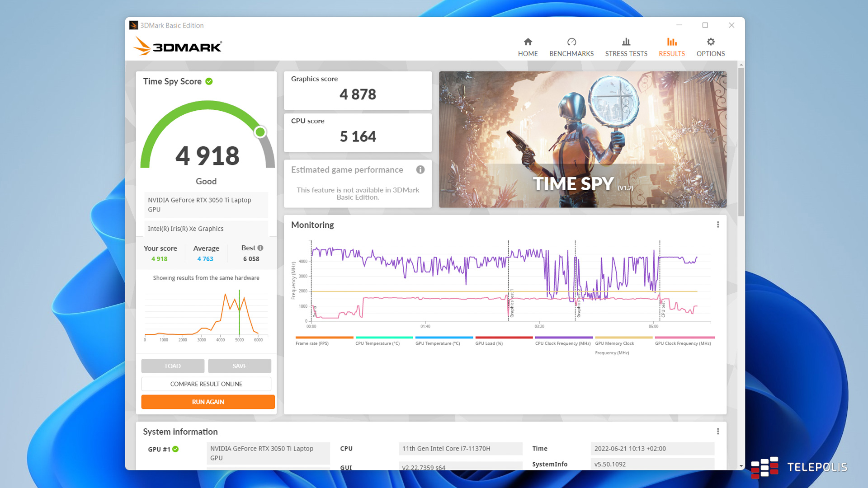Toggle GPU Load (%) legend series
This screenshot has height=488, width=868.
(x=489, y=343)
